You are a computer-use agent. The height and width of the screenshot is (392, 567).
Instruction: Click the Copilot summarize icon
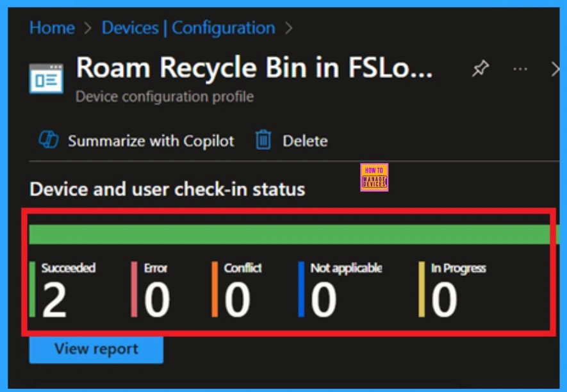[49, 141]
